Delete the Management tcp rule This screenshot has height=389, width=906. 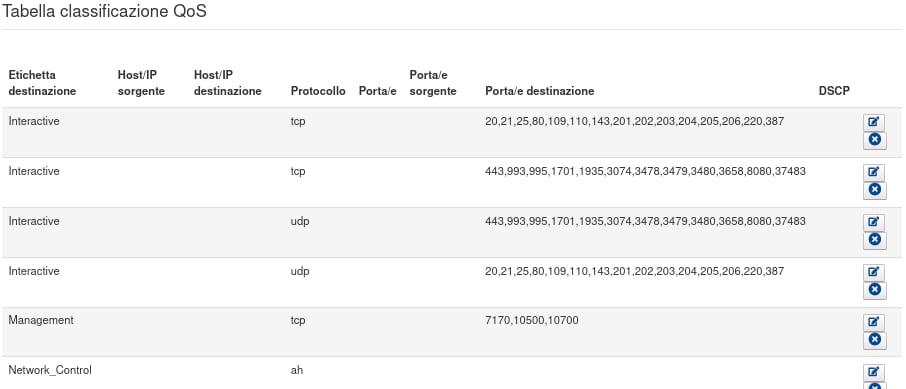pyautogui.click(x=874, y=340)
